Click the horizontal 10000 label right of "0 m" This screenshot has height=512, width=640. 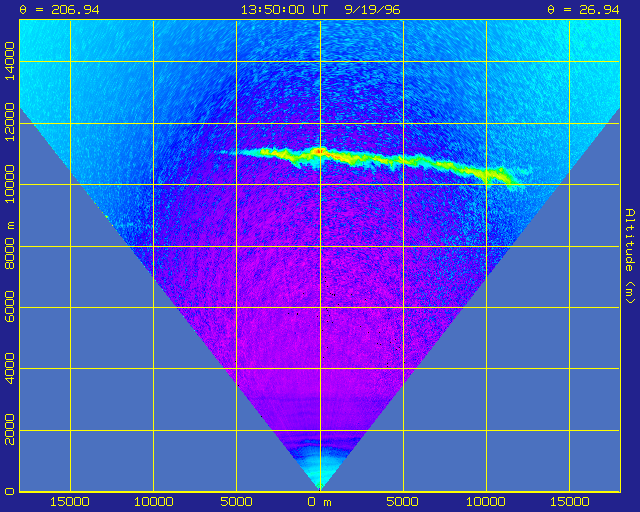point(486,502)
